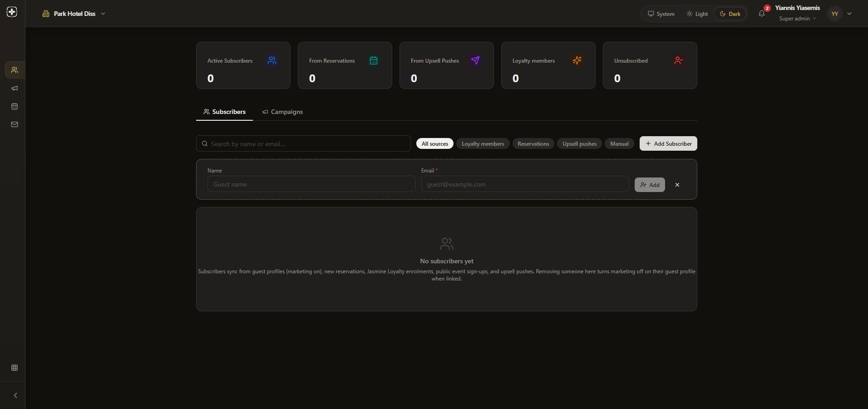Screen dimensions: 868x409
Task: Click the Guest name input field
Action: [x=311, y=184]
